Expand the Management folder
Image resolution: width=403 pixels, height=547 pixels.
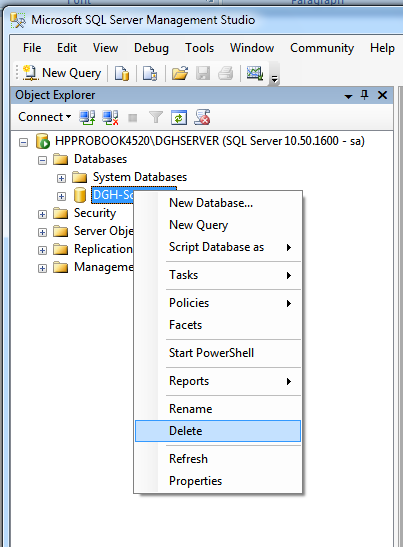(43, 268)
